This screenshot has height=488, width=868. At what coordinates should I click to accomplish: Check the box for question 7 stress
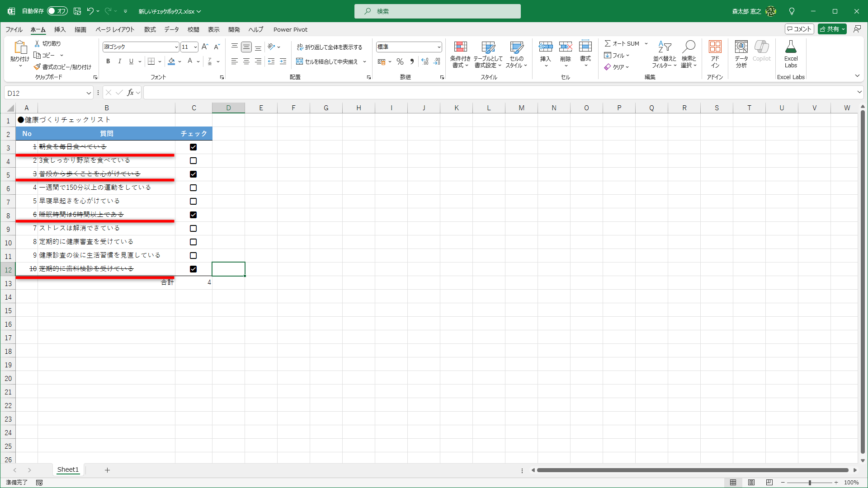[x=193, y=229]
